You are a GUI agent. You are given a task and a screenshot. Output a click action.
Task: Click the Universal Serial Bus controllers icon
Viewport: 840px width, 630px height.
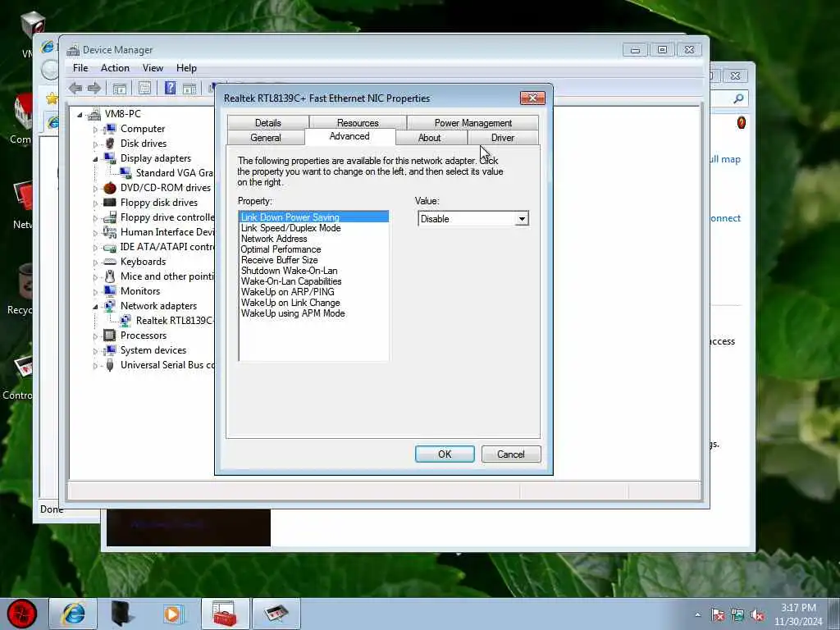[110, 365]
